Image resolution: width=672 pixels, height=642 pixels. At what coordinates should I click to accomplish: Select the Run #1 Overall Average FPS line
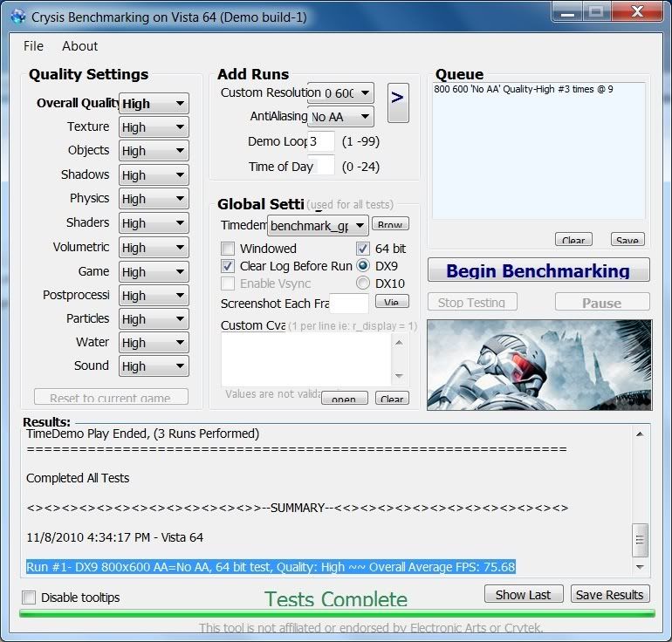(x=271, y=567)
